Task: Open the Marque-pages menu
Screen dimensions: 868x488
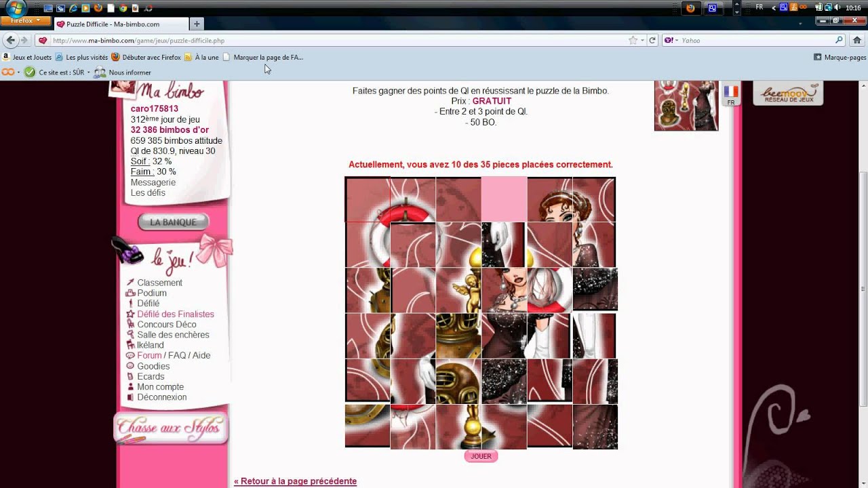Action: 839,57
